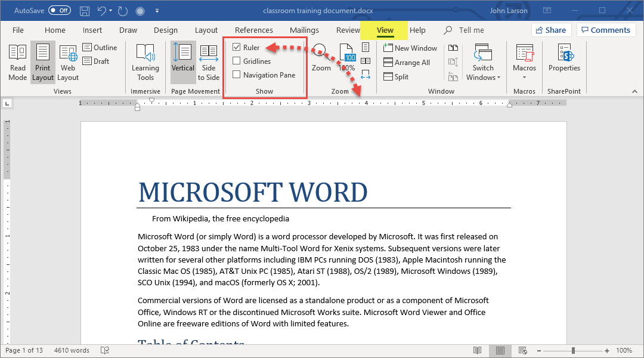Open Customize Quick Access Toolbar arrow

click(157, 11)
